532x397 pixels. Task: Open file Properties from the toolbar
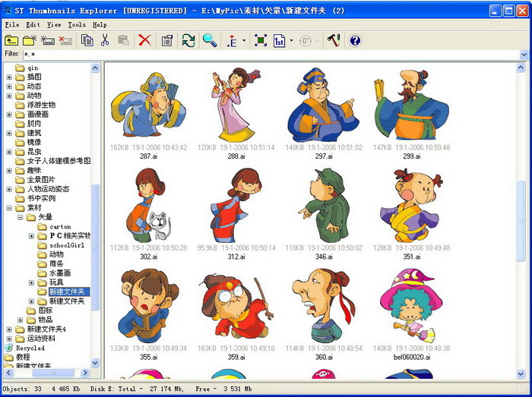click(166, 41)
